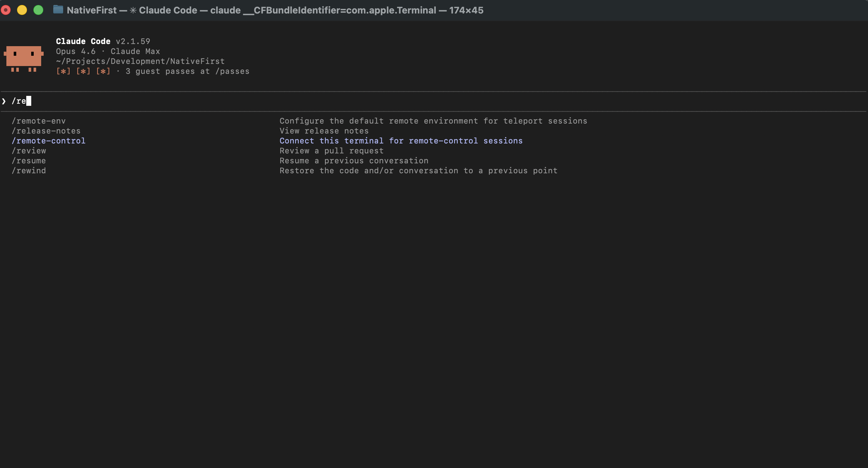Choose /resume to resume a conversation
Viewport: 868px width, 468px height.
[29, 160]
